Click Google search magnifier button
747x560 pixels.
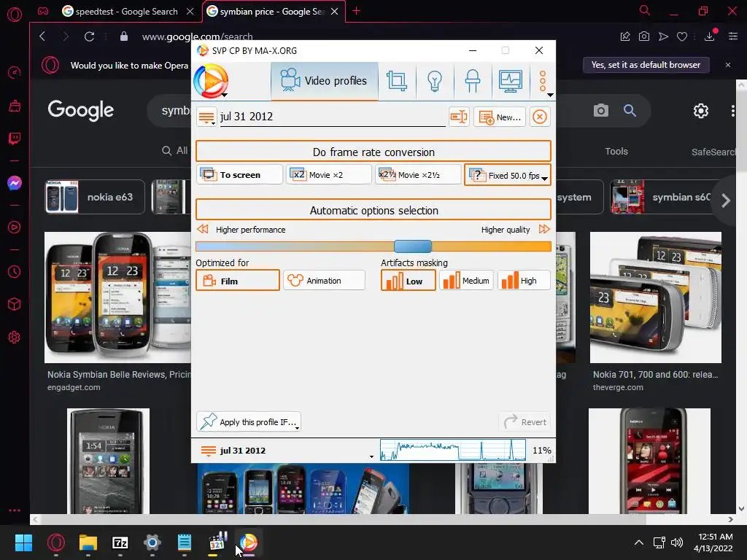pos(630,111)
